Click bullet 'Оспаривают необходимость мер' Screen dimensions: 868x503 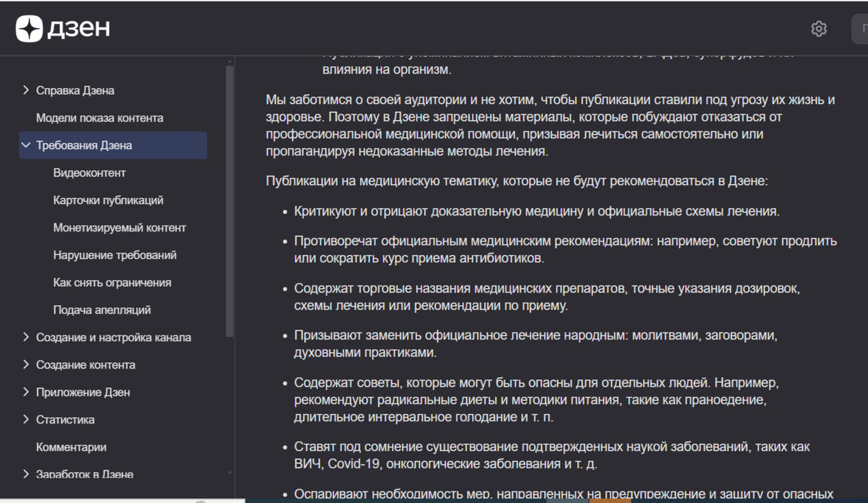click(564, 495)
